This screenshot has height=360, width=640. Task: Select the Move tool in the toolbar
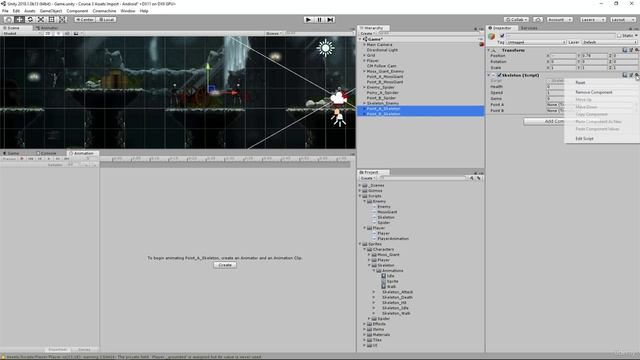(x=19, y=19)
